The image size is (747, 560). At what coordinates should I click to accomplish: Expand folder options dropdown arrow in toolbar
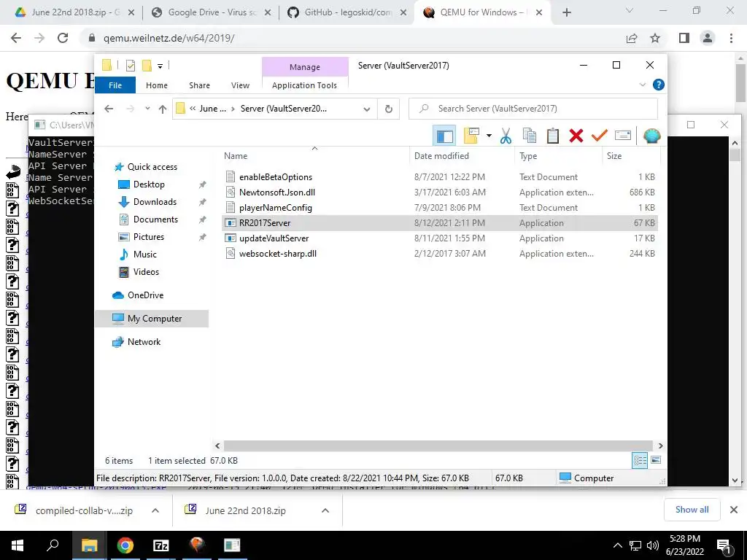pyautogui.click(x=489, y=136)
